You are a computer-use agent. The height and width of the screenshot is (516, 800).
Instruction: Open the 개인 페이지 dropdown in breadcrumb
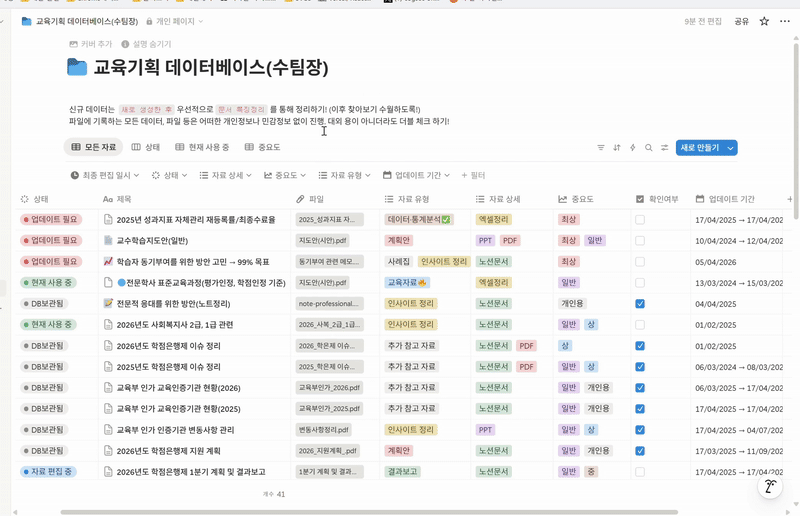pyautogui.click(x=174, y=21)
